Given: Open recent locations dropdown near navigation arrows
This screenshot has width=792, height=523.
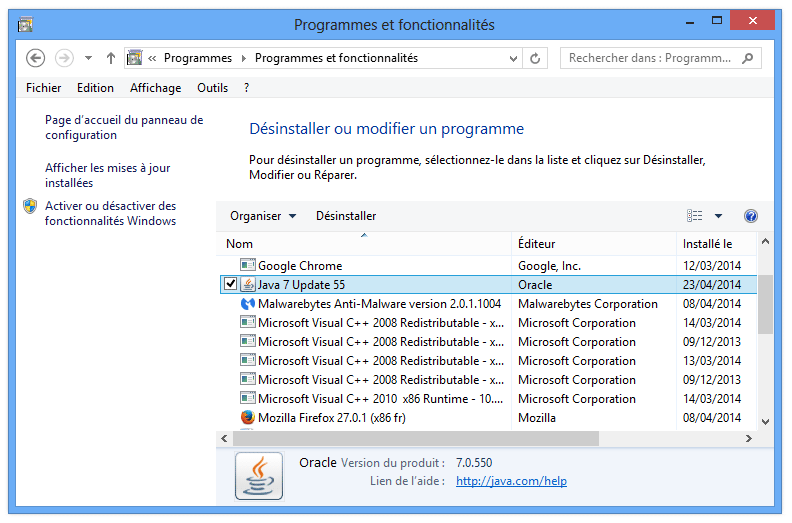Looking at the screenshot, I should click(x=88, y=58).
